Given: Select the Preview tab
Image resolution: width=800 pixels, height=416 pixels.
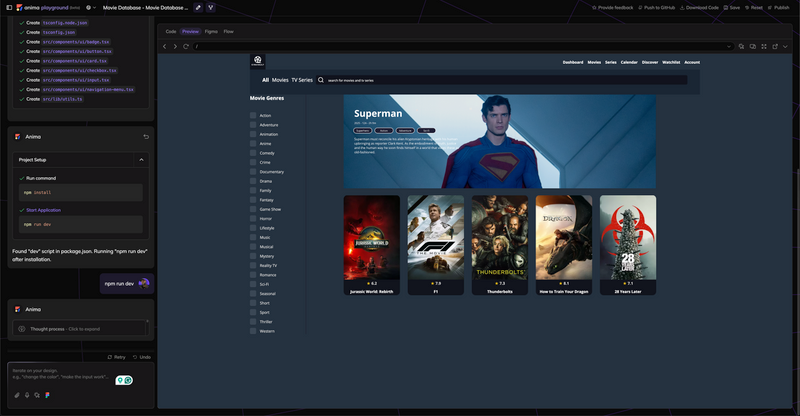Looking at the screenshot, I should 190,32.
